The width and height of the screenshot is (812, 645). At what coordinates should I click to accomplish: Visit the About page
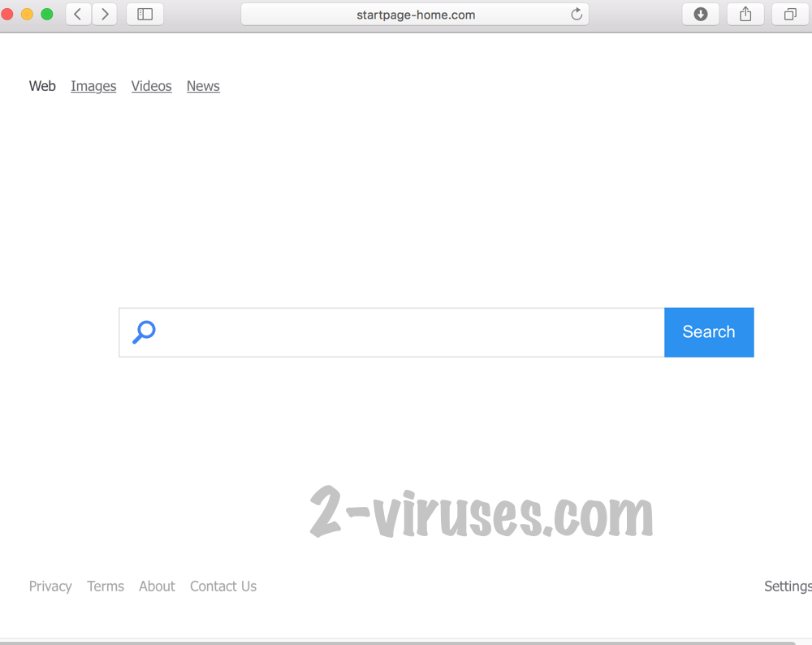[x=157, y=586]
